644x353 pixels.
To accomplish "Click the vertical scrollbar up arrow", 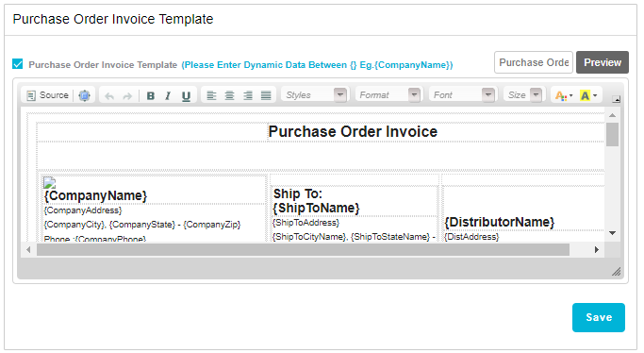I will 612,115.
